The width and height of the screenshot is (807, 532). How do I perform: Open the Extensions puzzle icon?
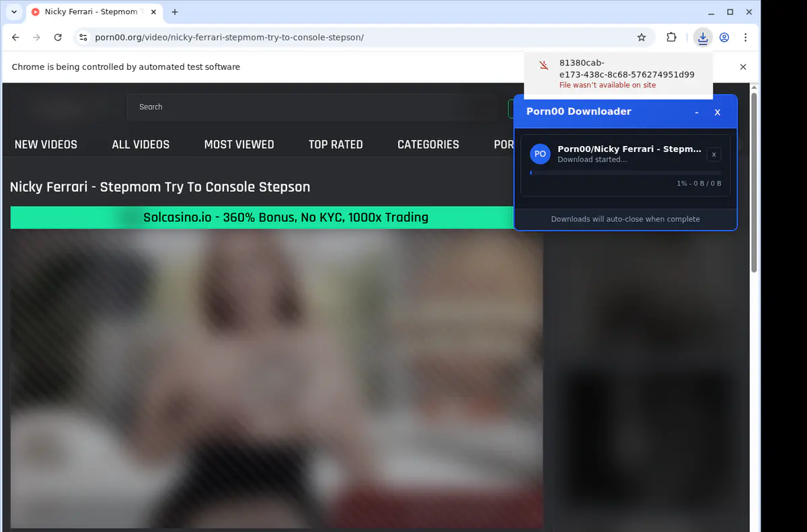pyautogui.click(x=671, y=38)
